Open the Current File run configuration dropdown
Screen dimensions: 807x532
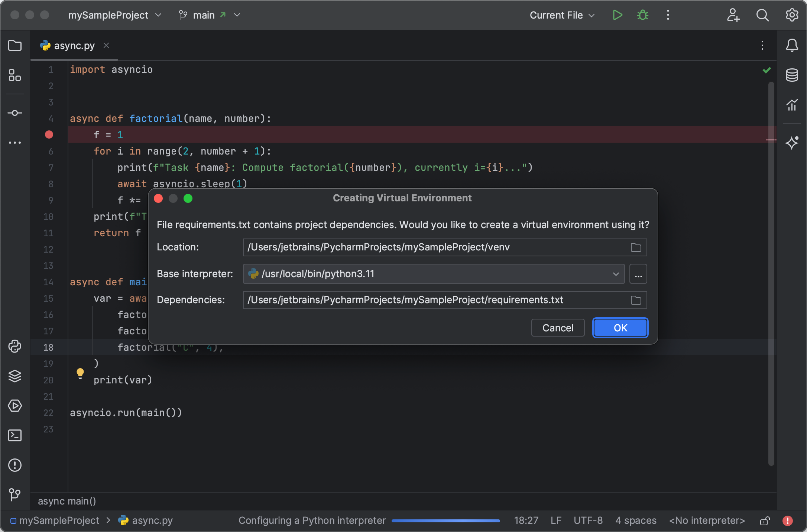[561, 15]
